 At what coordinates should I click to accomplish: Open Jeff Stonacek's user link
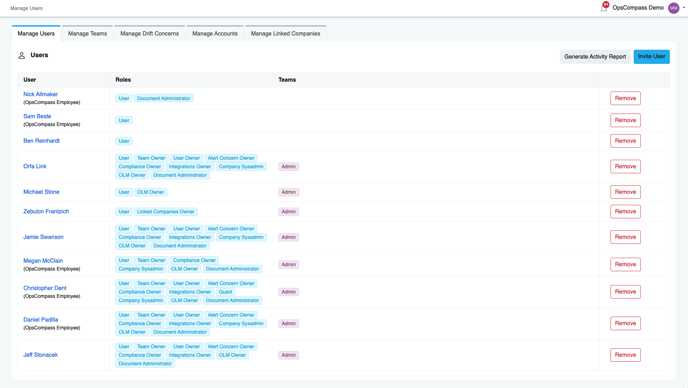coord(40,355)
